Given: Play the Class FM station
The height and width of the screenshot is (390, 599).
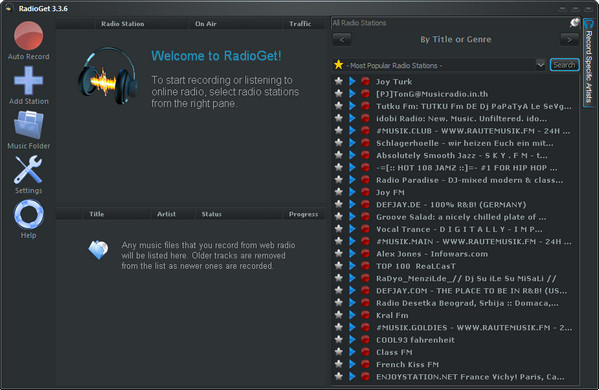Looking at the screenshot, I should pos(352,352).
